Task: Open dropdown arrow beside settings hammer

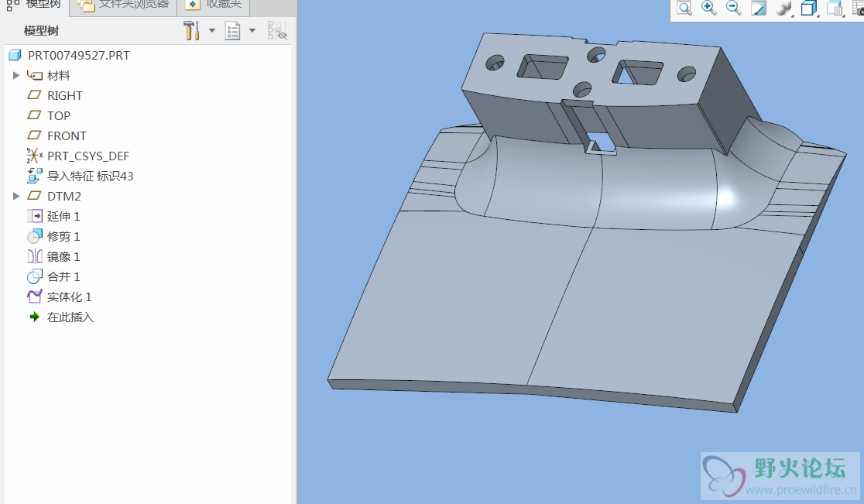Action: click(x=212, y=31)
